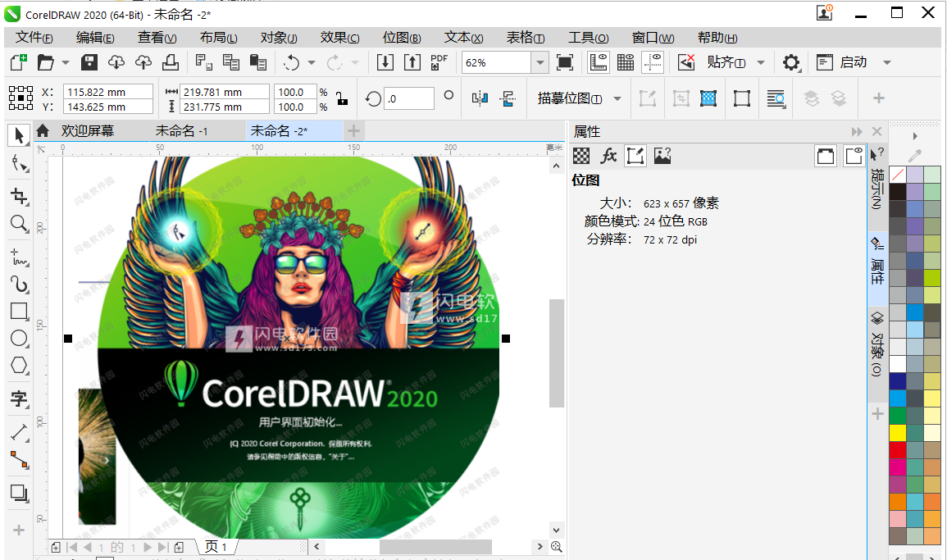
Task: Click the X position field
Action: tap(108, 92)
